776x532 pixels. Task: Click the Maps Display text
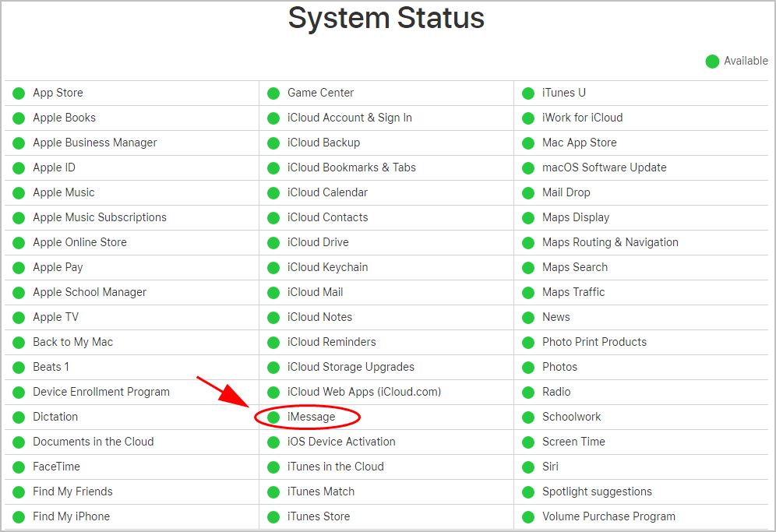click(x=576, y=218)
